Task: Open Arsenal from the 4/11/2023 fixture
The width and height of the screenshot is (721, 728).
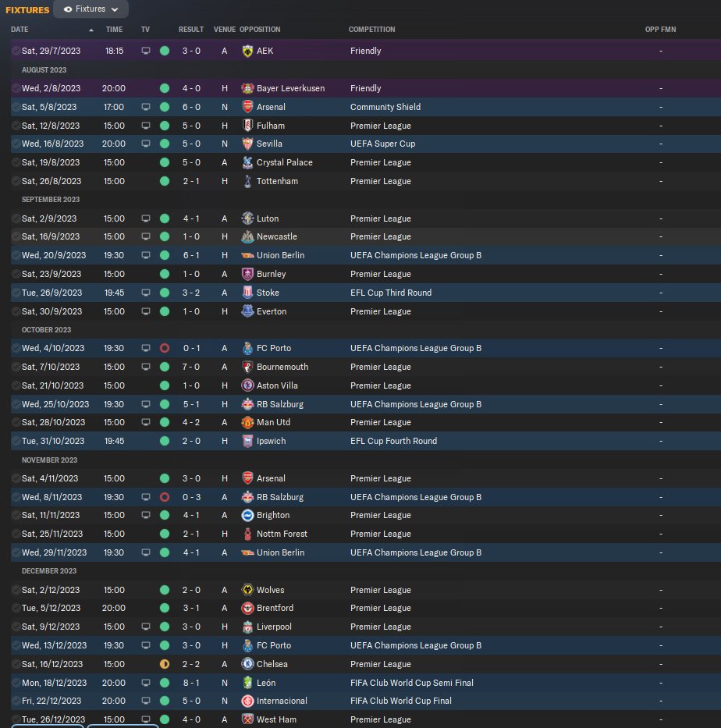Action: pos(271,478)
